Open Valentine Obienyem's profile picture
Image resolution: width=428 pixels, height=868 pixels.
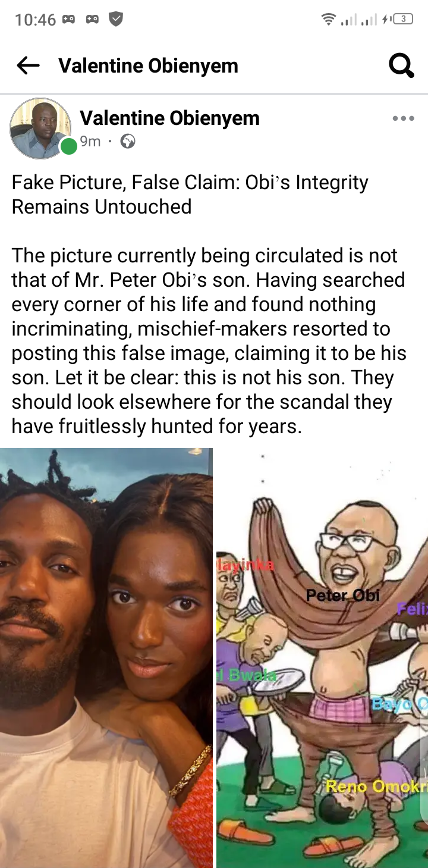[40, 129]
